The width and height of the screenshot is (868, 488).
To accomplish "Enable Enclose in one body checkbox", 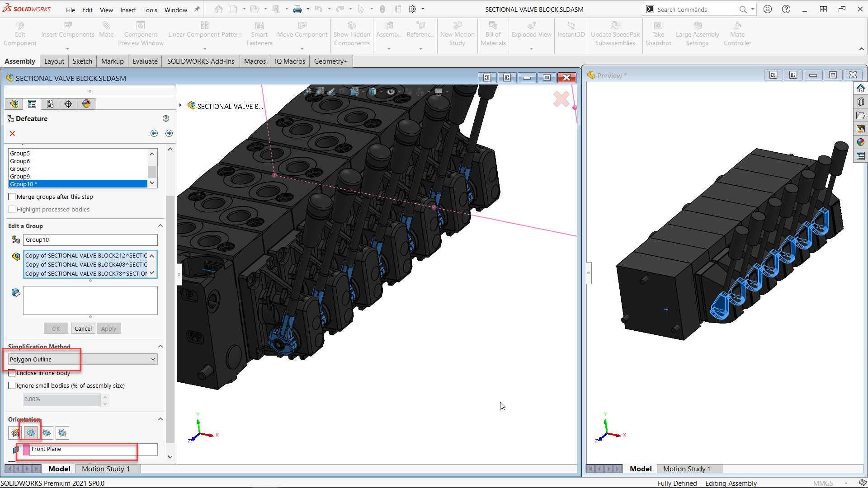I will 12,373.
